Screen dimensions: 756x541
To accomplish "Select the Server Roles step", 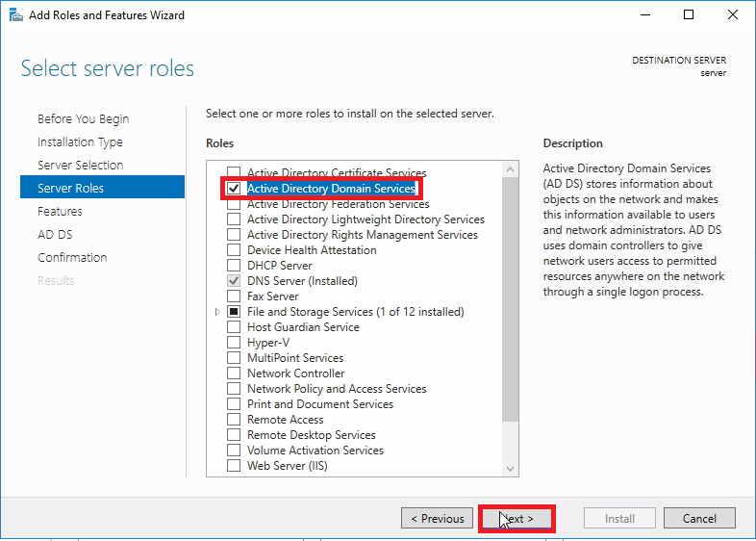I will (x=102, y=187).
